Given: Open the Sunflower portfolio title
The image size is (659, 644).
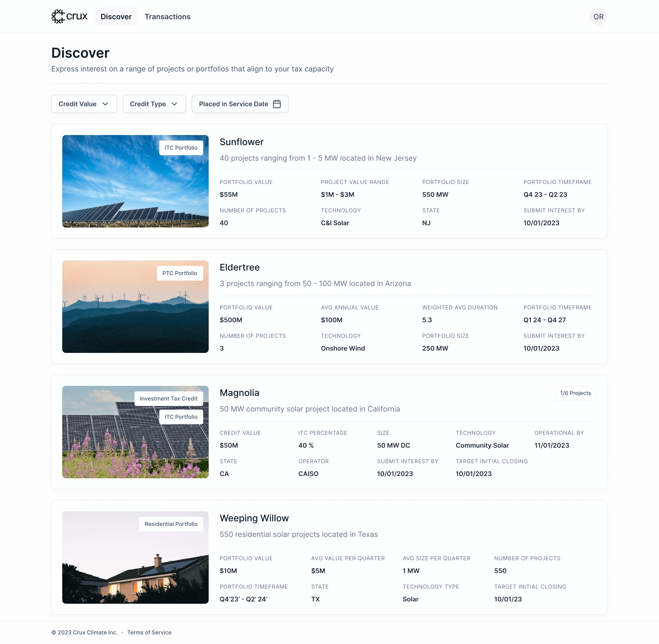Looking at the screenshot, I should click(241, 142).
